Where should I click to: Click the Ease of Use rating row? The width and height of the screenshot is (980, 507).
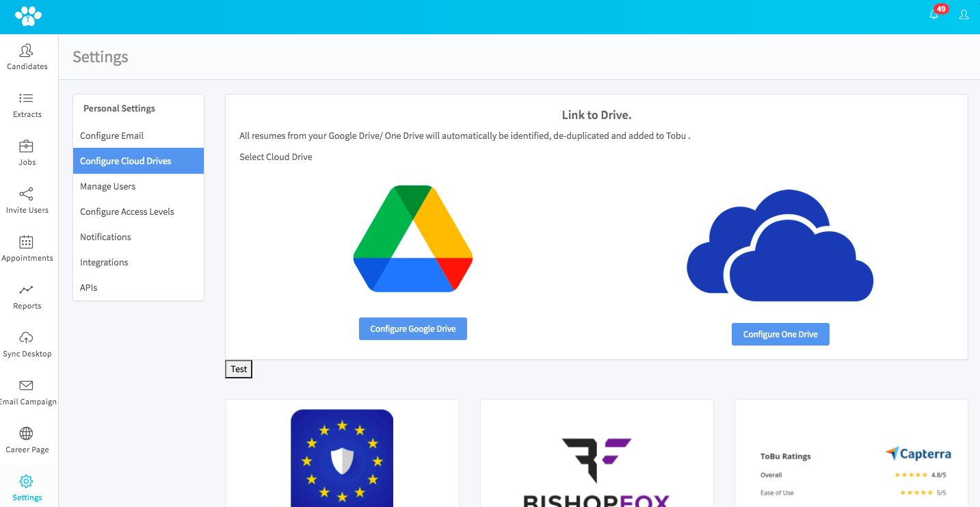tap(853, 493)
